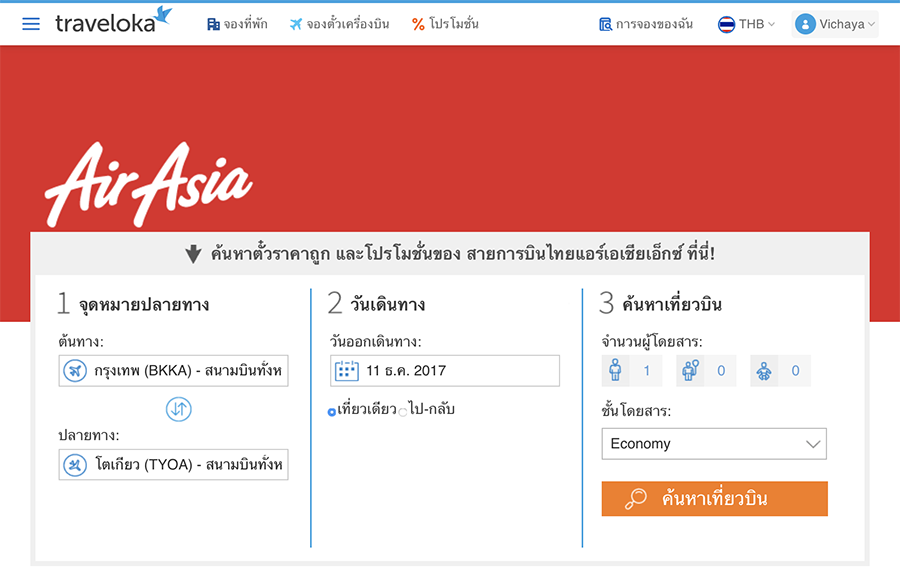The height and width of the screenshot is (579, 900).
Task: Click the Vichaya profile avatar icon
Action: point(805,24)
